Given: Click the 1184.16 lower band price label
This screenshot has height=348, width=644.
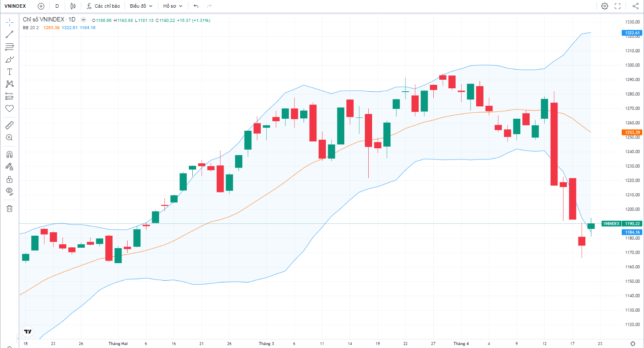Looking at the screenshot, I should [x=632, y=232].
